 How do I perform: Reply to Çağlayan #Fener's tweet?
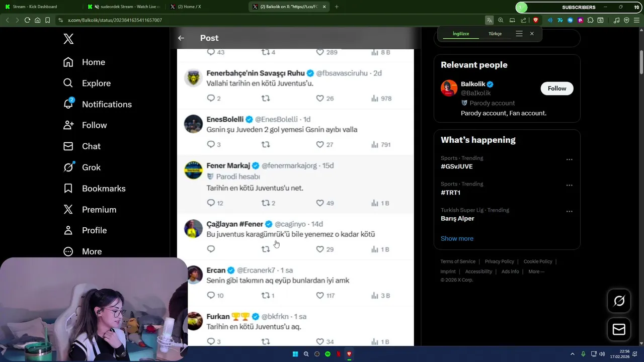211,249
